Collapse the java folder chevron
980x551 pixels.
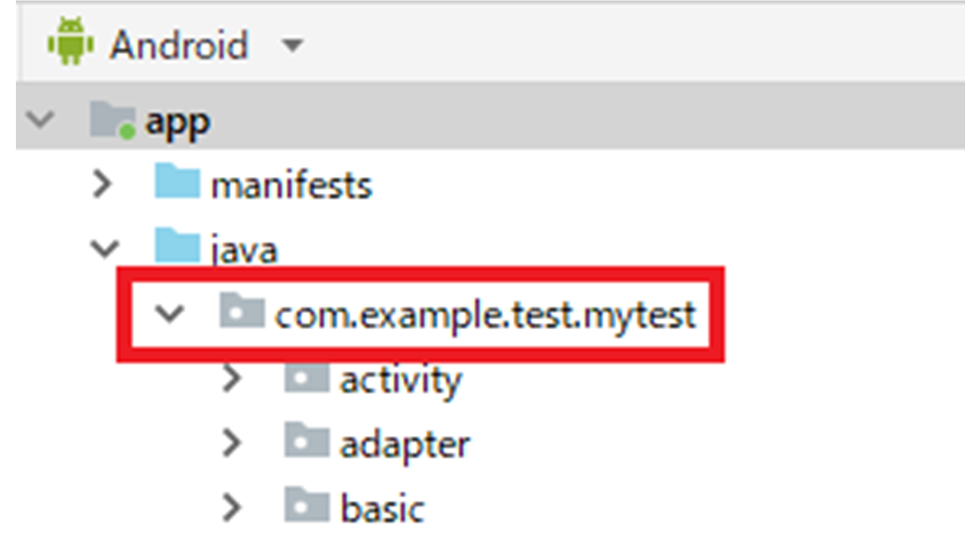[x=105, y=248]
